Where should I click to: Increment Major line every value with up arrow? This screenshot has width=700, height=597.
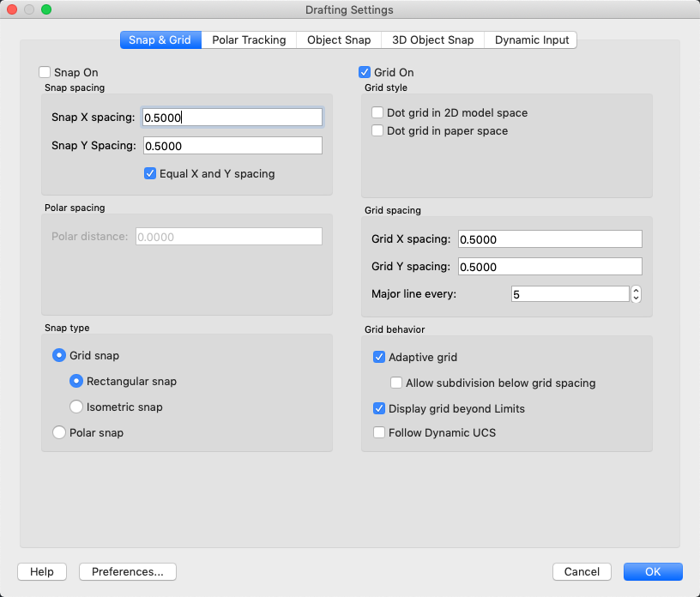pyautogui.click(x=636, y=290)
